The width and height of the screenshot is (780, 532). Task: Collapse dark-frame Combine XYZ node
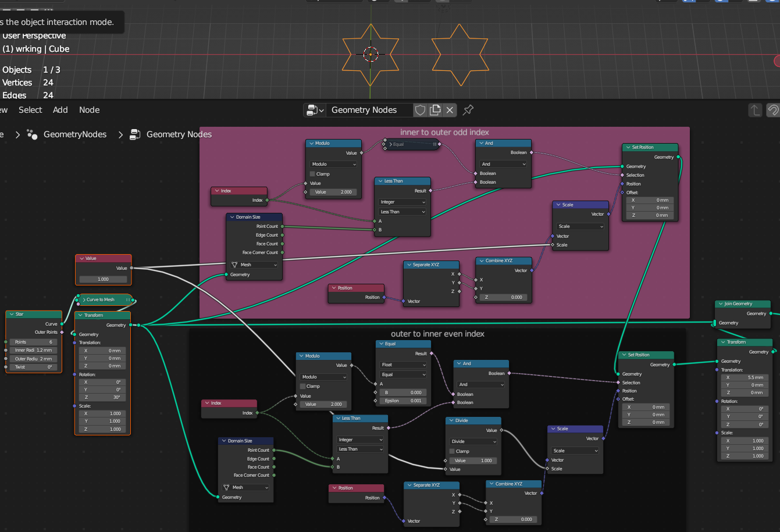(x=492, y=484)
